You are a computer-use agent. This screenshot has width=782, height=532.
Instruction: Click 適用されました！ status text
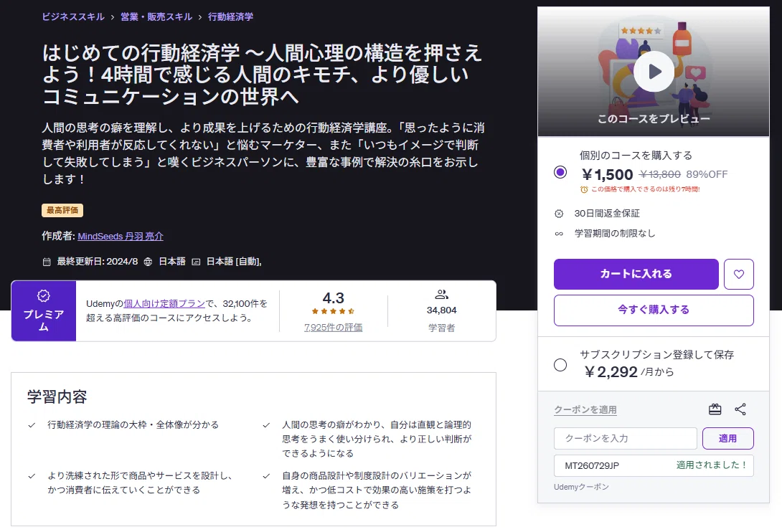(712, 465)
